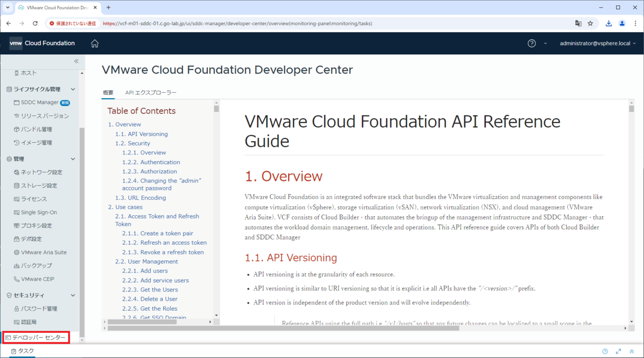Switch to the API エクスプローラー tab

(151, 93)
